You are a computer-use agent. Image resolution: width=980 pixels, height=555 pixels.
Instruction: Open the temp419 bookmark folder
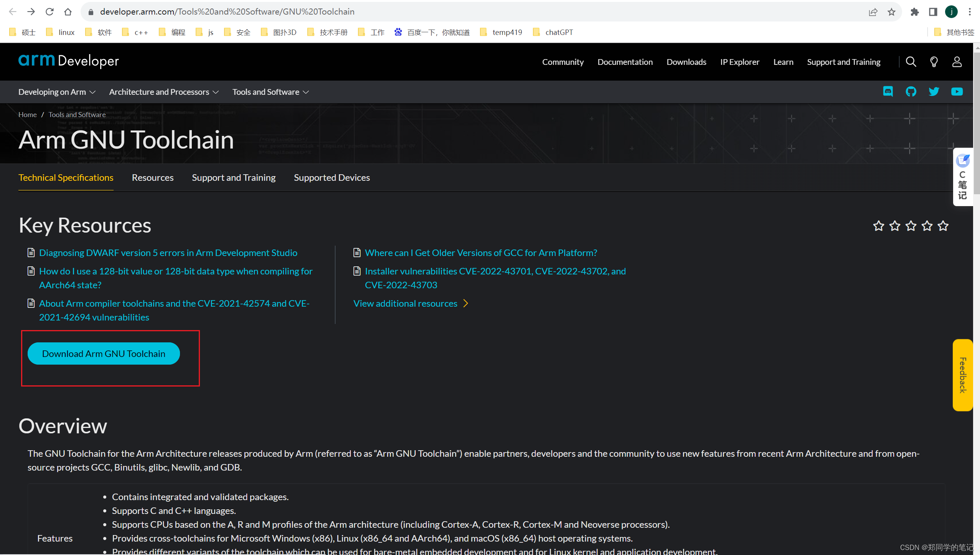pos(501,32)
